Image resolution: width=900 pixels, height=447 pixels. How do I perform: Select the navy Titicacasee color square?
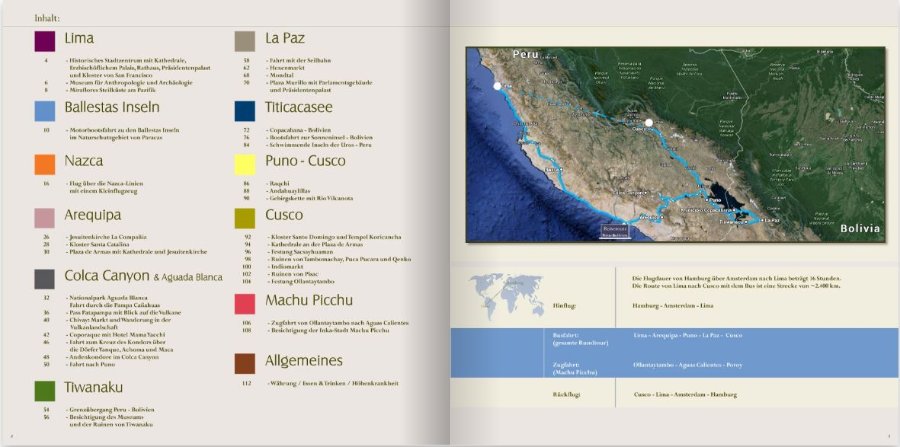coord(245,111)
